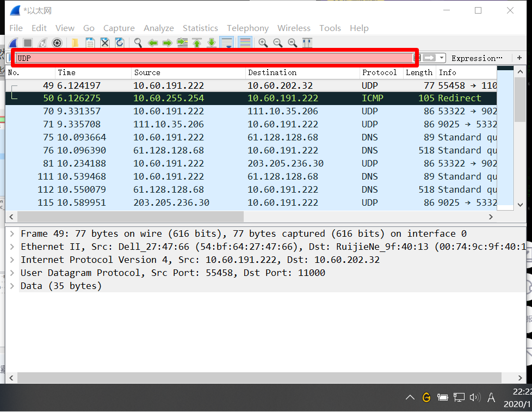Sort packets by the No. column
This screenshot has width=532, height=412.
click(x=30, y=72)
